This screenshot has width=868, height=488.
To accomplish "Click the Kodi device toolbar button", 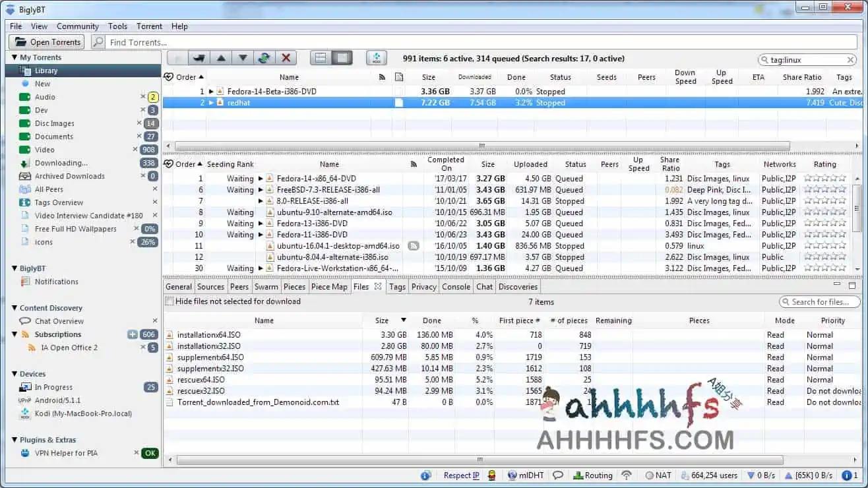I will click(x=376, y=58).
